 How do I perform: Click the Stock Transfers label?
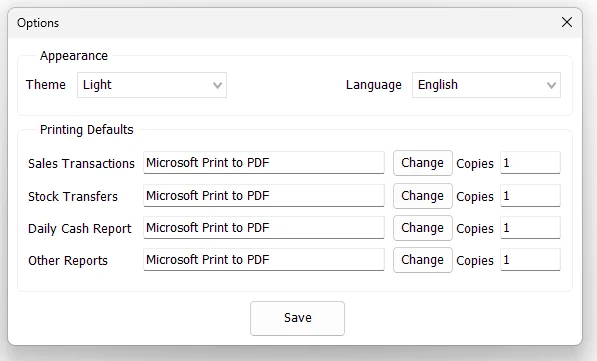73,196
